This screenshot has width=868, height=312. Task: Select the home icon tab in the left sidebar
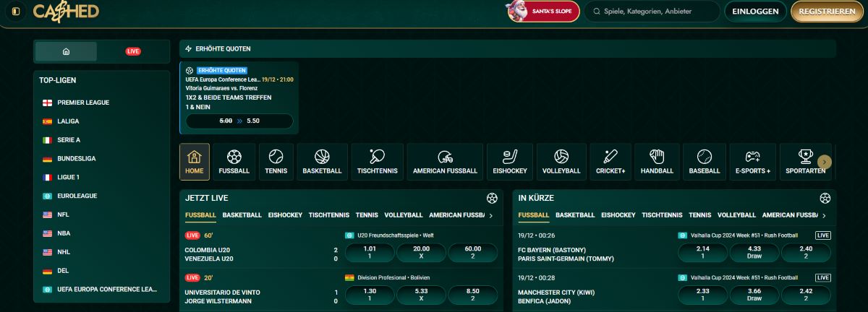(x=66, y=51)
